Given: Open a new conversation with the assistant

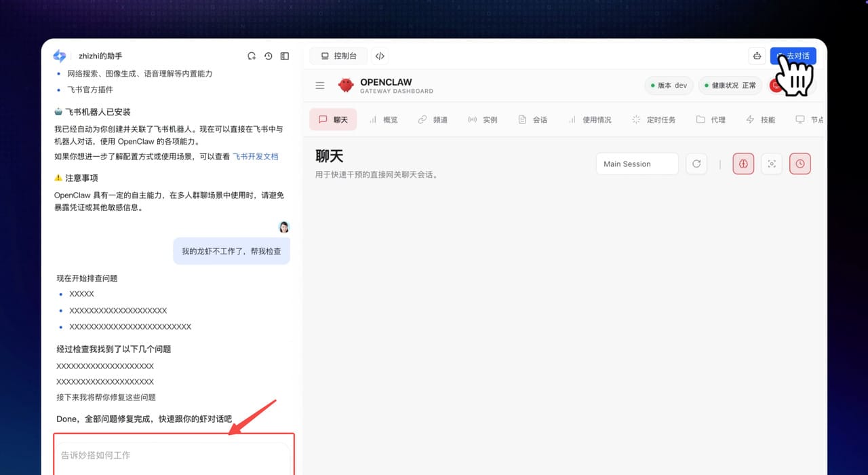Looking at the screenshot, I should (252, 56).
